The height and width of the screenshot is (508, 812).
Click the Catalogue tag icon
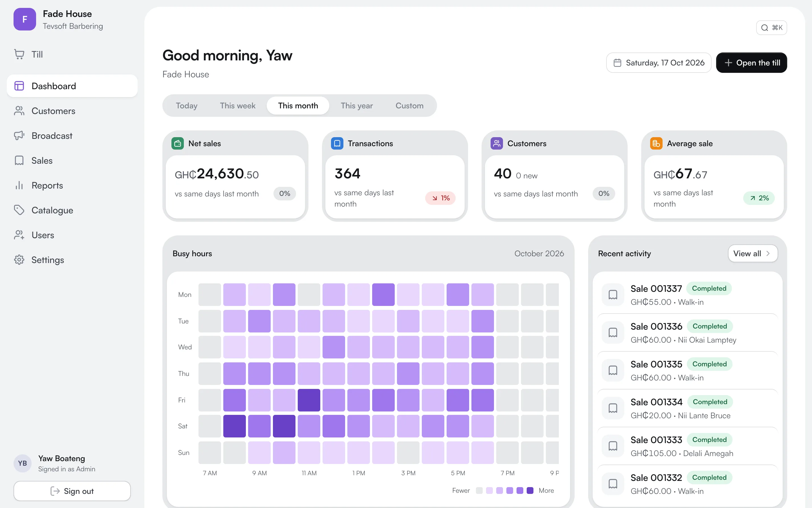point(19,210)
